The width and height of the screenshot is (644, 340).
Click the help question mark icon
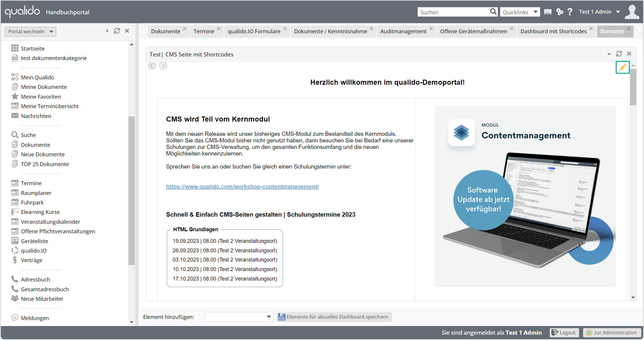[x=570, y=12]
